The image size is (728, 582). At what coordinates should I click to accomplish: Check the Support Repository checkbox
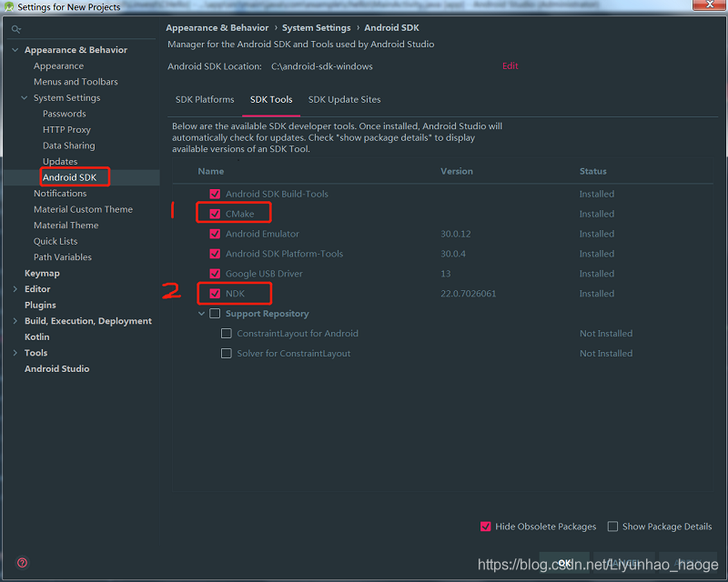(215, 314)
